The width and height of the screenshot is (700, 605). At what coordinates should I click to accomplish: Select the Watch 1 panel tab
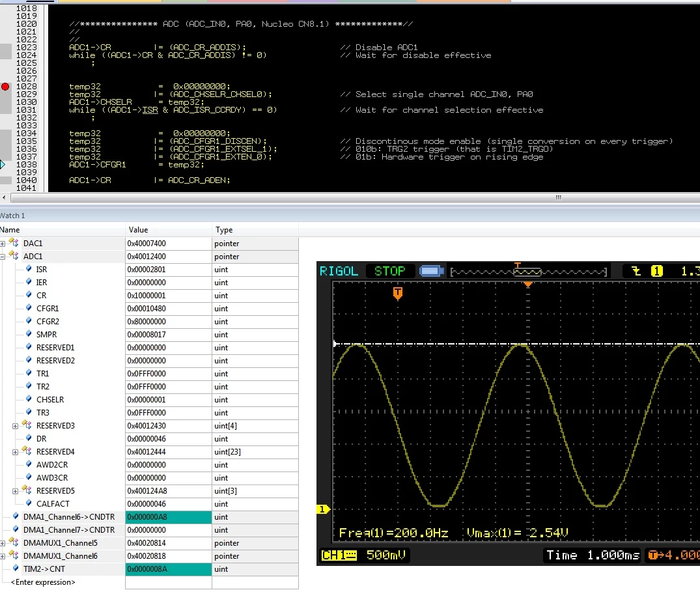click(12, 216)
